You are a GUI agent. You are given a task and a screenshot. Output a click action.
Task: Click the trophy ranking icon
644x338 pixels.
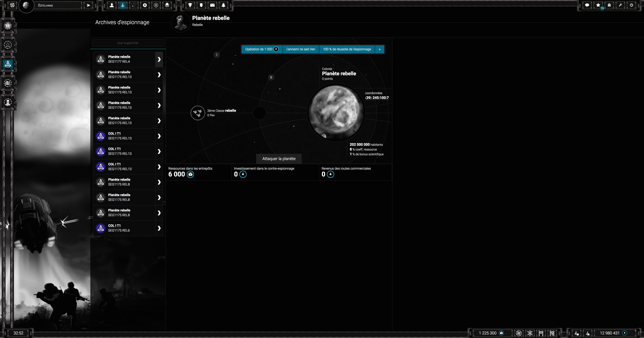tap(190, 5)
